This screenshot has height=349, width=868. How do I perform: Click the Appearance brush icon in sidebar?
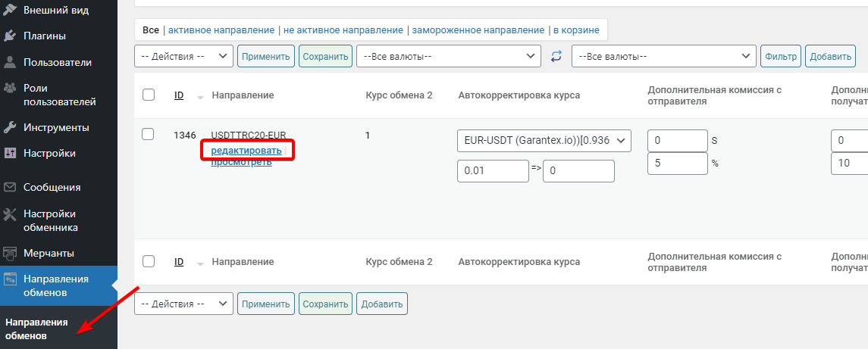point(11,11)
